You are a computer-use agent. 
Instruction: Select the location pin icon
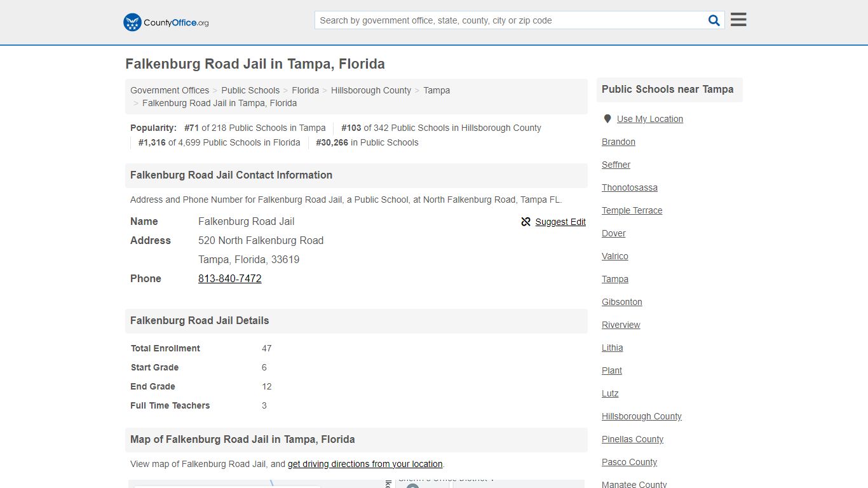(607, 119)
